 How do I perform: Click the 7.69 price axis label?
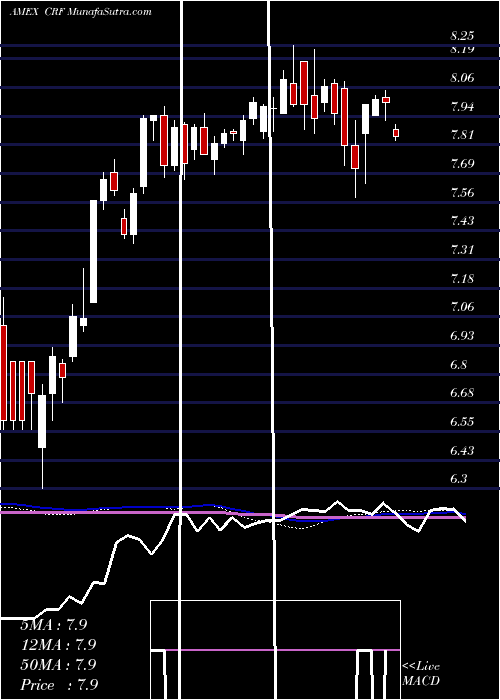[462, 164]
